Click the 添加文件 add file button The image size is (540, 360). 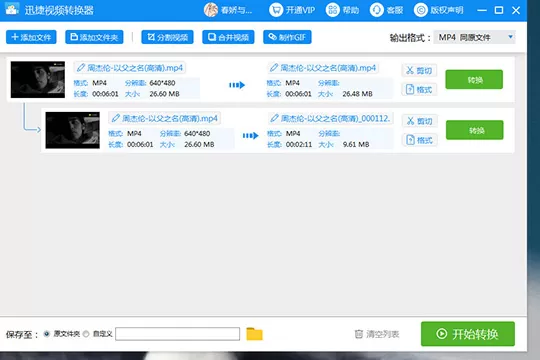coord(31,37)
